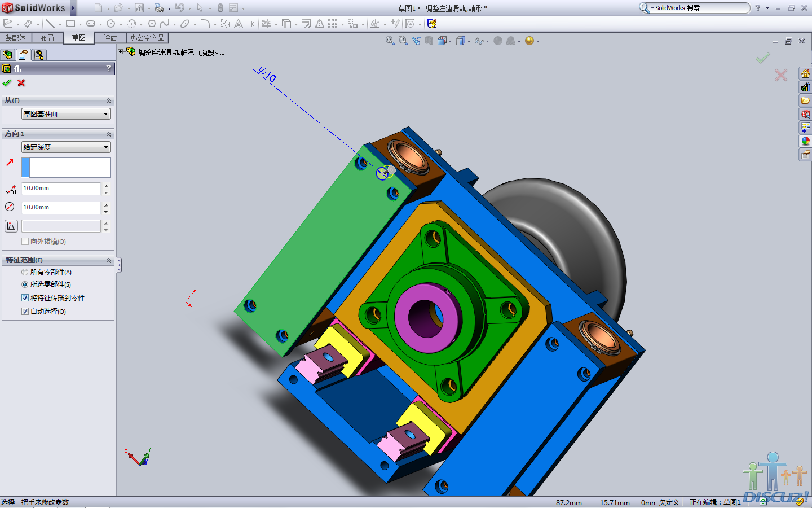The image size is (812, 508).
Task: Switch to the PropertyManager tab icon
Action: [23, 55]
